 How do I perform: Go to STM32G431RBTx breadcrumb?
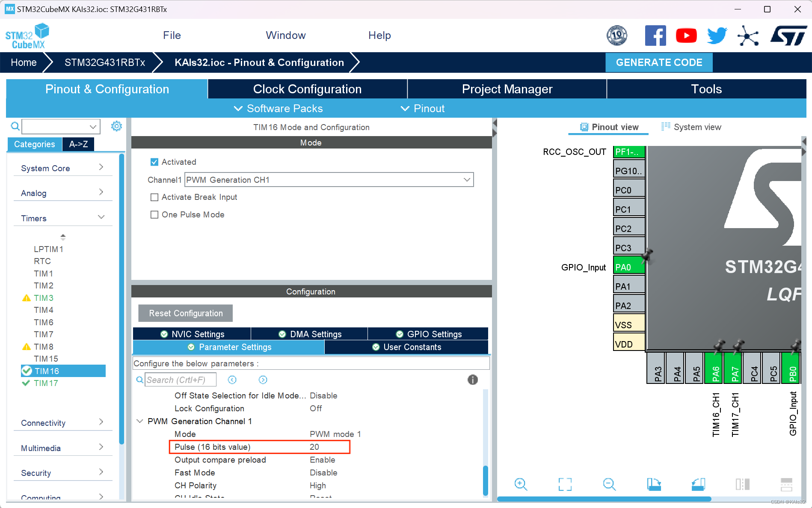pyautogui.click(x=105, y=62)
